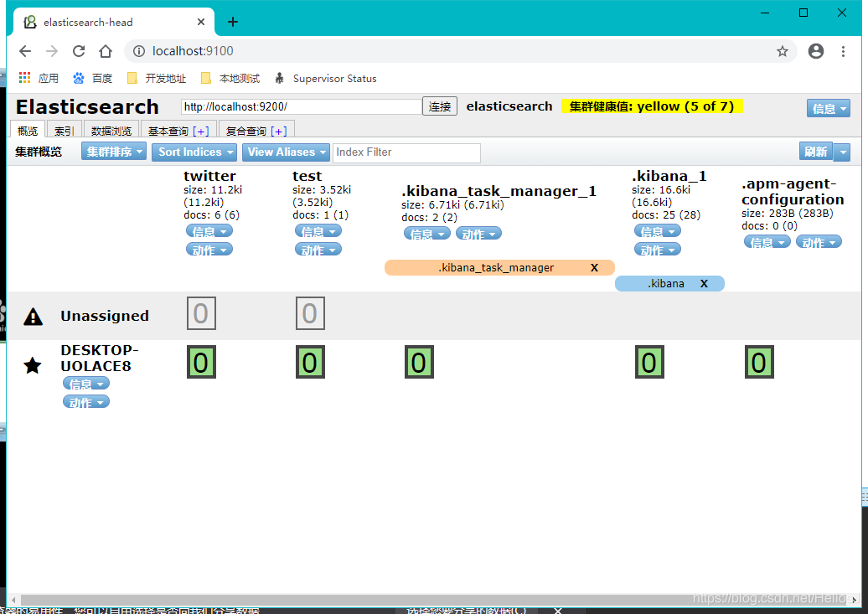
Task: Click the browser forward arrow
Action: click(x=52, y=51)
